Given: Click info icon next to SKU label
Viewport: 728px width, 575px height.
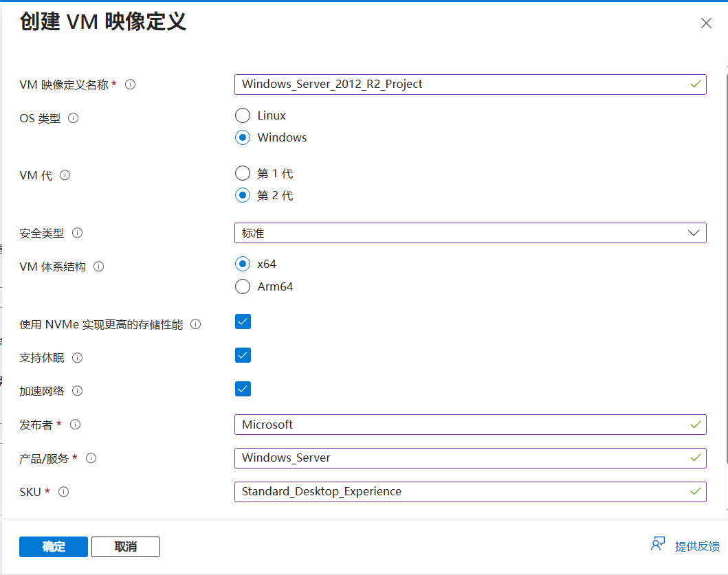Looking at the screenshot, I should [x=64, y=491].
